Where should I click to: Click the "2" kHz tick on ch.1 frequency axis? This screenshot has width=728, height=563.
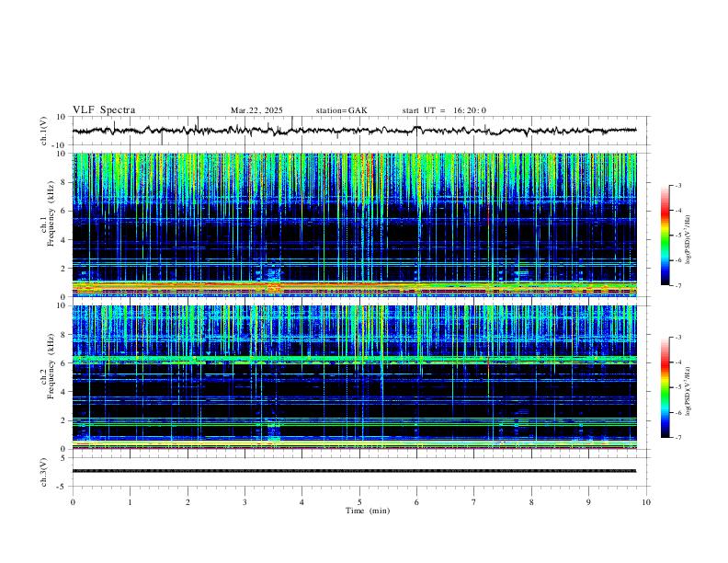point(64,269)
